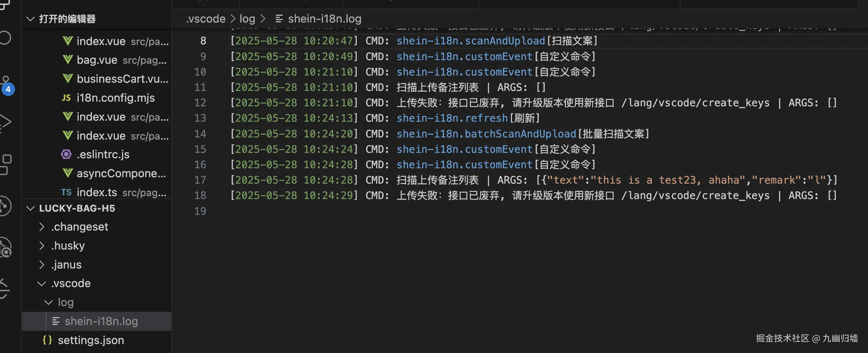
Task: Click the Vue icon beside bag.vue
Action: pyautogui.click(x=68, y=60)
